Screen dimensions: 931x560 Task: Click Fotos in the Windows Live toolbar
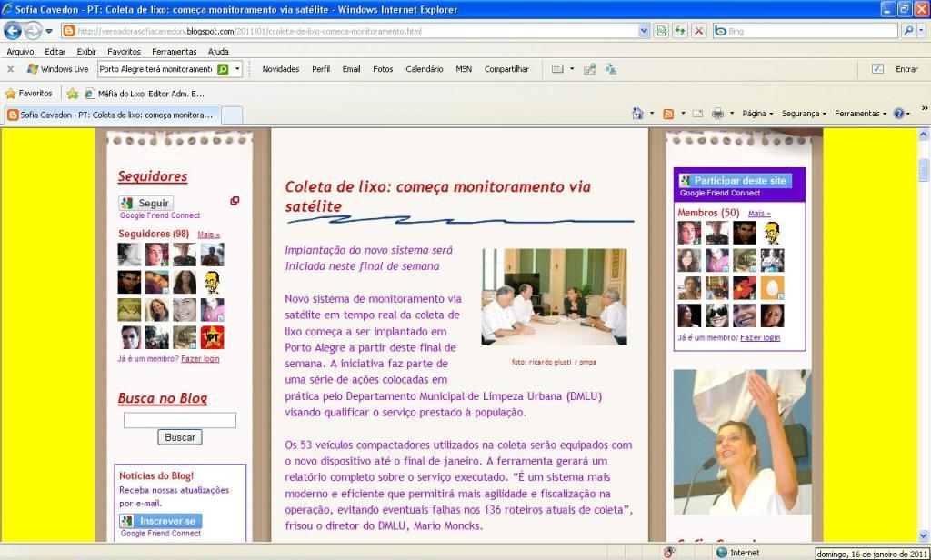(x=383, y=69)
